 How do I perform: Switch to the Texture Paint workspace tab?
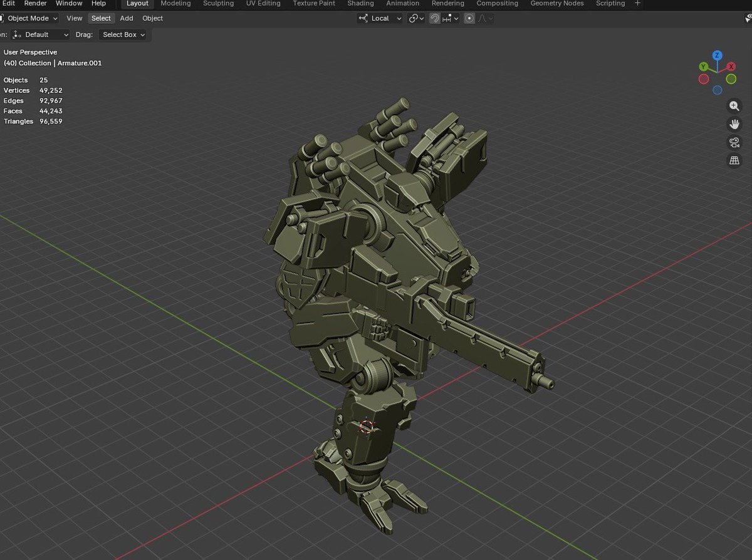pyautogui.click(x=314, y=4)
